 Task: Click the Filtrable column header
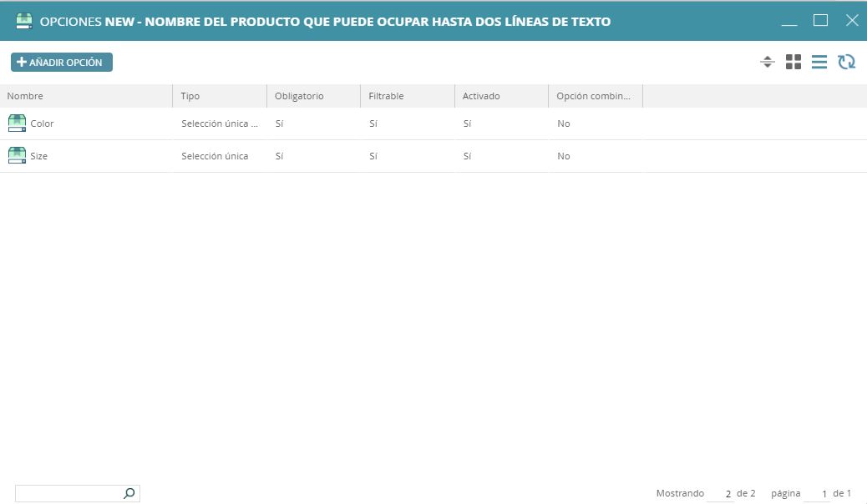click(386, 96)
